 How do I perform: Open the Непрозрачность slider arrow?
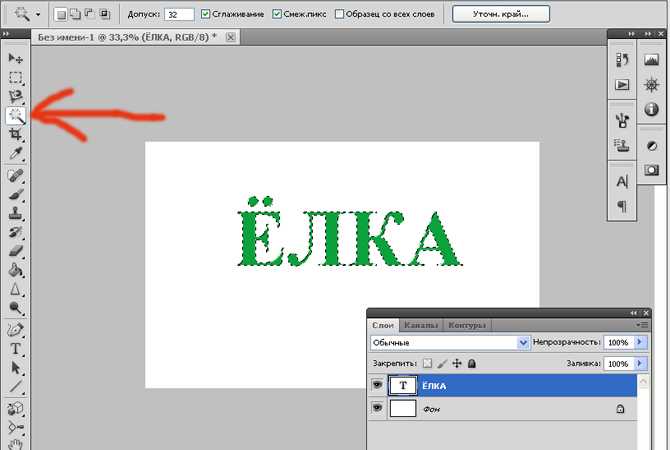(x=640, y=342)
